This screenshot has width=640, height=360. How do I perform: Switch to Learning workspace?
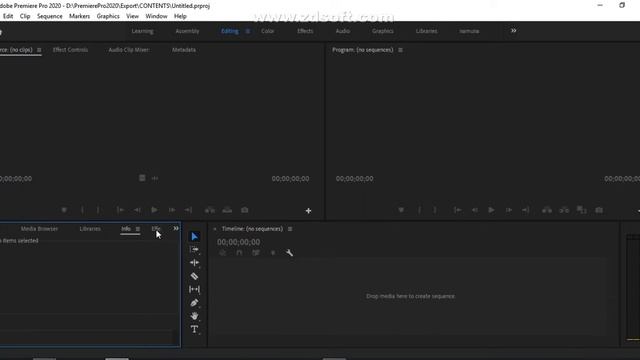pos(142,31)
